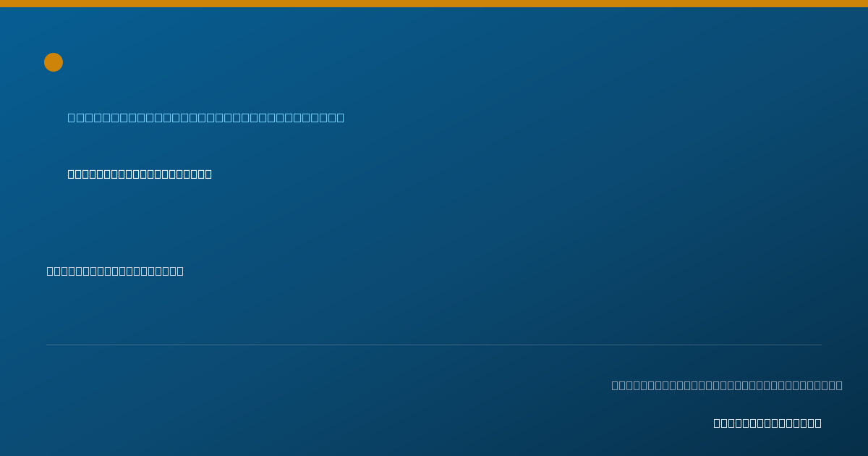Click the last box of the light-blue line
868x456 pixels.
(340, 117)
